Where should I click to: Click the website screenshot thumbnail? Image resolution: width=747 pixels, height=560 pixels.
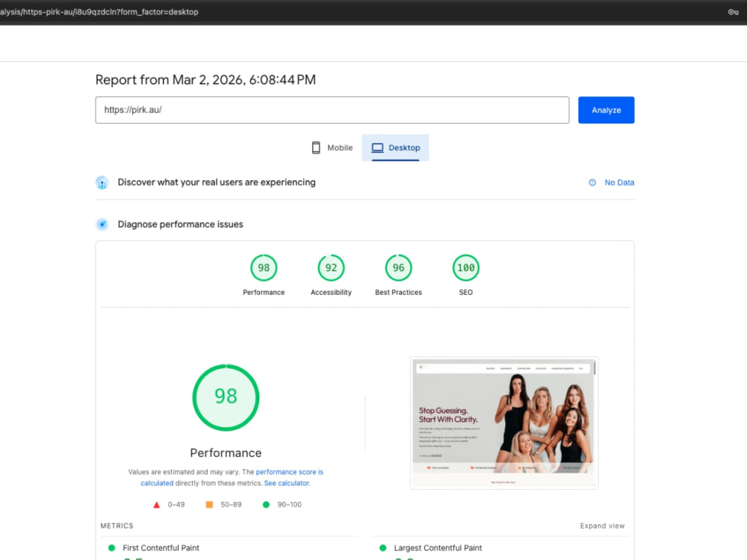pyautogui.click(x=504, y=423)
